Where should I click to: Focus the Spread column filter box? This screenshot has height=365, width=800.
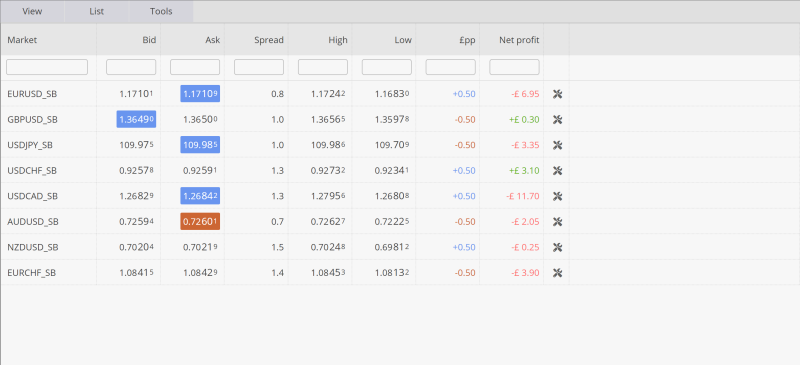click(259, 67)
